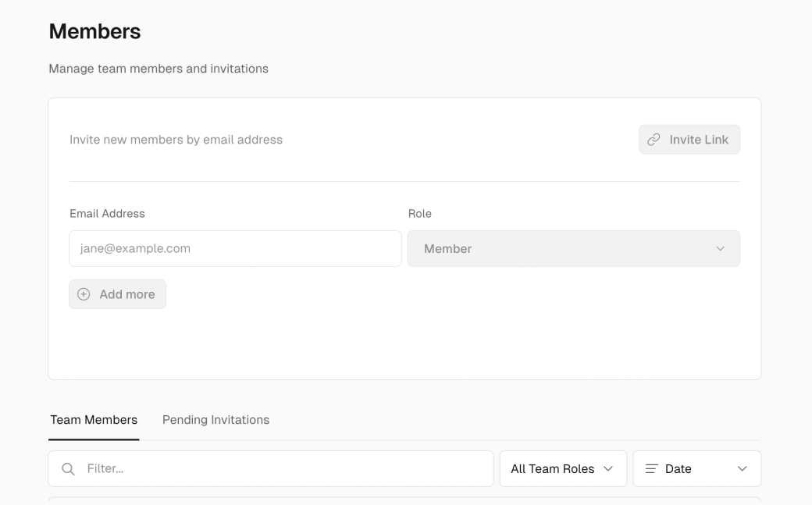The height and width of the screenshot is (505, 812).
Task: Click the chevron arrow on the Date sorter
Action: pyautogui.click(x=742, y=468)
